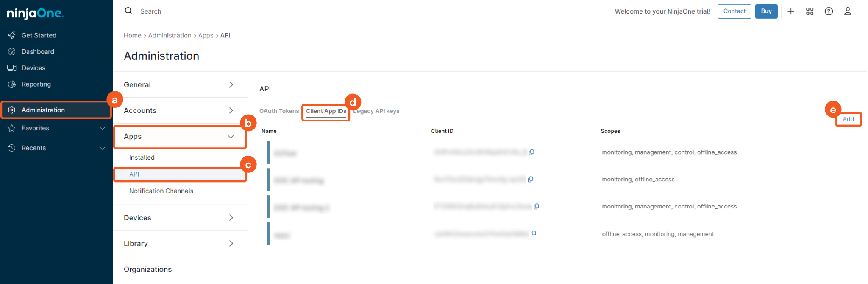This screenshot has height=284, width=868.
Task: Click the Name column header
Action: tap(269, 131)
